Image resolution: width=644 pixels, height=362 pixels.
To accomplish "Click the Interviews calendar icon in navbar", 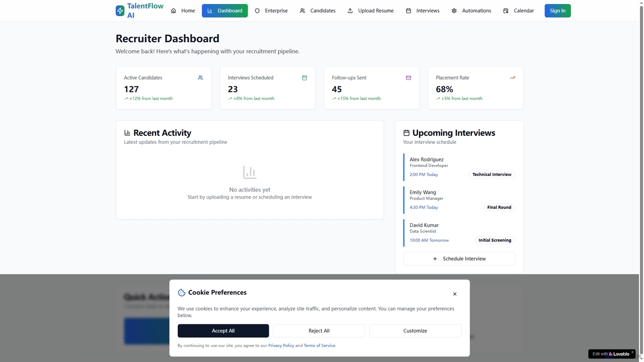I will pos(409,11).
